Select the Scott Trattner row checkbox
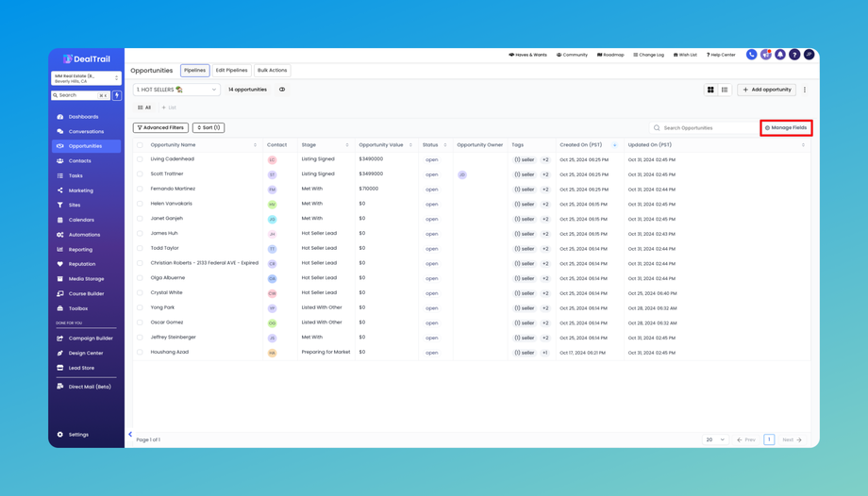 tap(140, 174)
